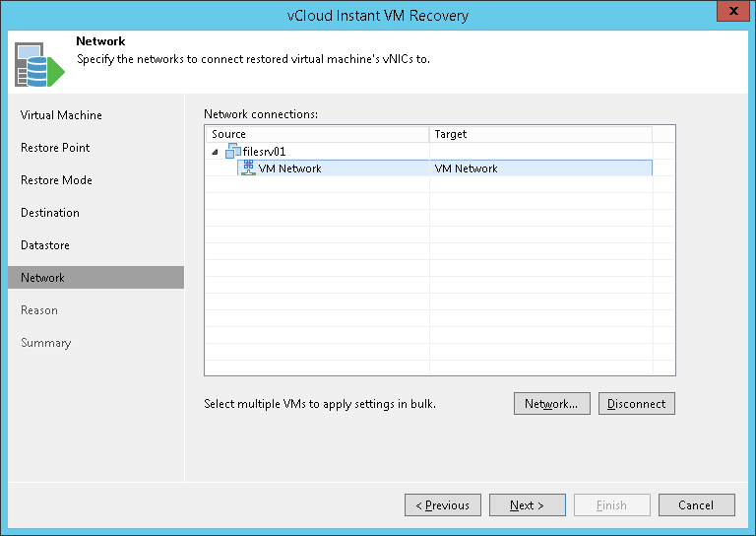Click the Source column header
Image resolution: width=756 pixels, height=536 pixels.
pyautogui.click(x=317, y=134)
